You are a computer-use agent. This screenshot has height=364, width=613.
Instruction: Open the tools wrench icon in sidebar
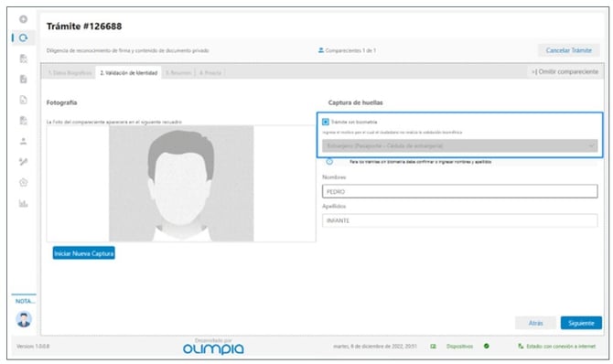24,162
